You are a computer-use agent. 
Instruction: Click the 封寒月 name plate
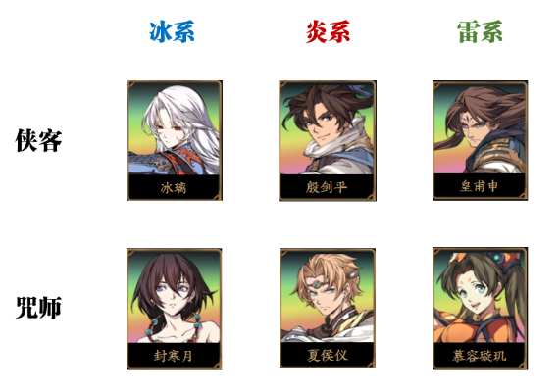(174, 356)
